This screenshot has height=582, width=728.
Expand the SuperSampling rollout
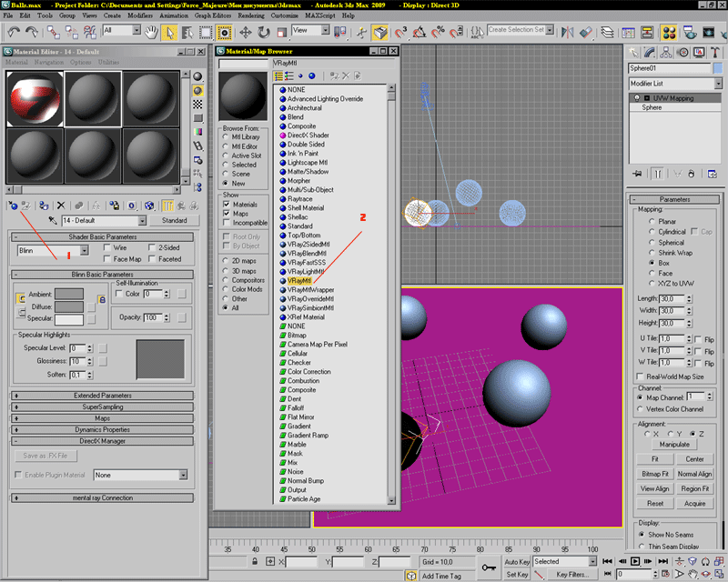(102, 406)
